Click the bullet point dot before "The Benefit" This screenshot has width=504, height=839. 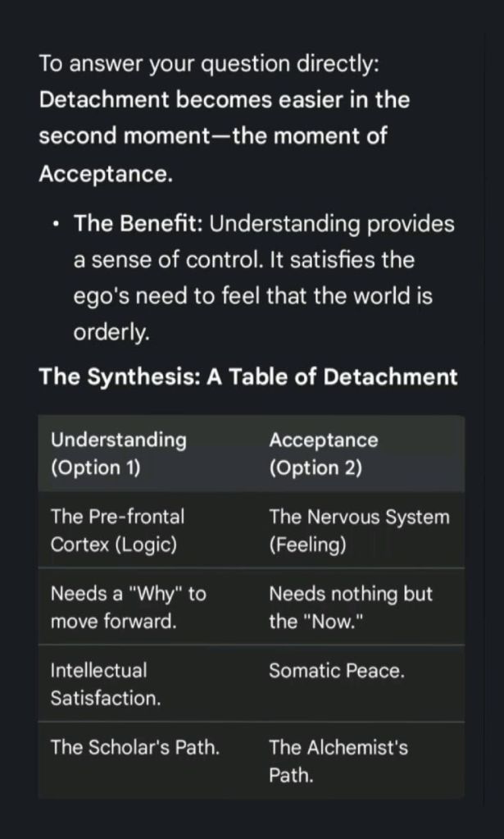coord(54,224)
